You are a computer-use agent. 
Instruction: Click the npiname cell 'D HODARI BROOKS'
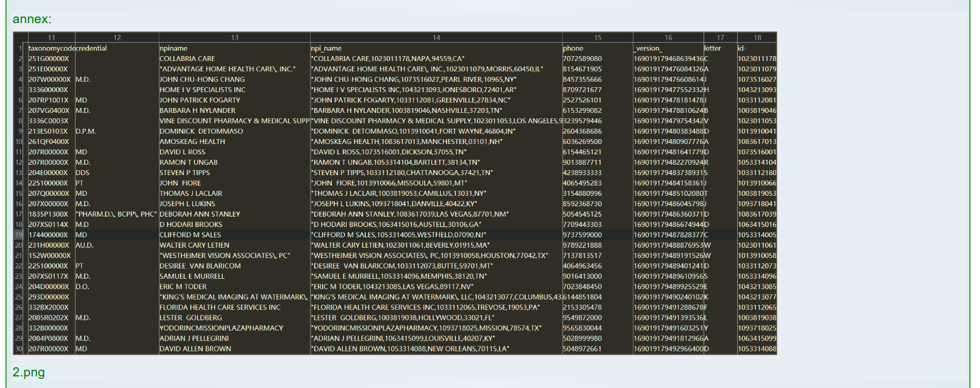(234, 225)
